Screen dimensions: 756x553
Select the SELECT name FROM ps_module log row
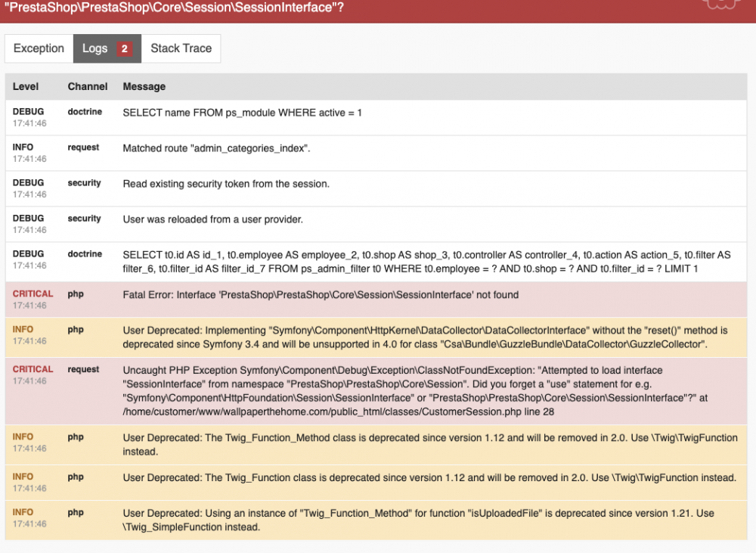coord(242,113)
